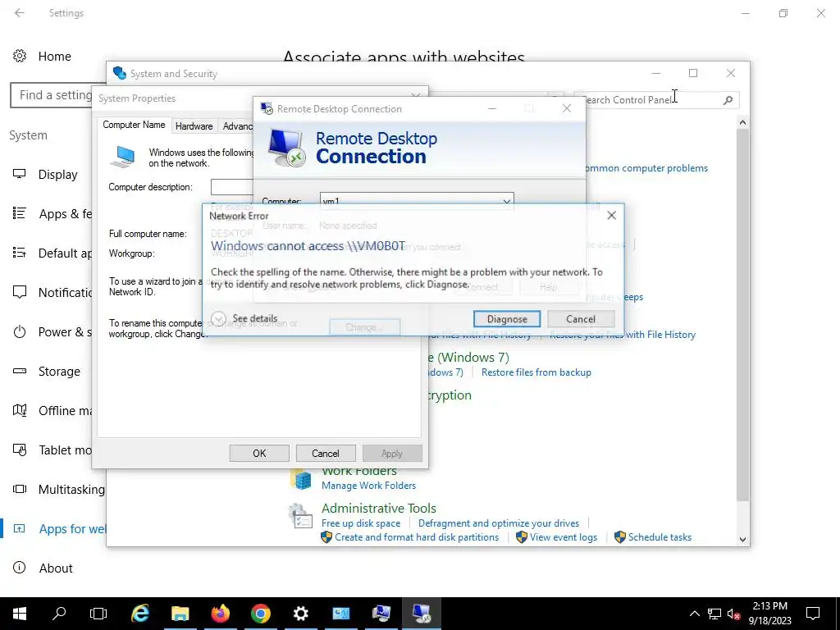This screenshot has width=840, height=630.
Task: Open Notifications icon in Settings sidebar
Action: pyautogui.click(x=20, y=293)
